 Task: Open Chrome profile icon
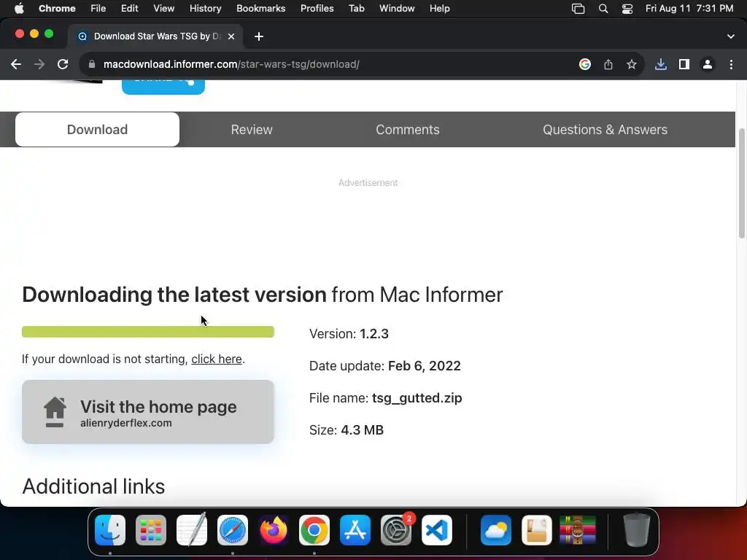[x=708, y=64]
